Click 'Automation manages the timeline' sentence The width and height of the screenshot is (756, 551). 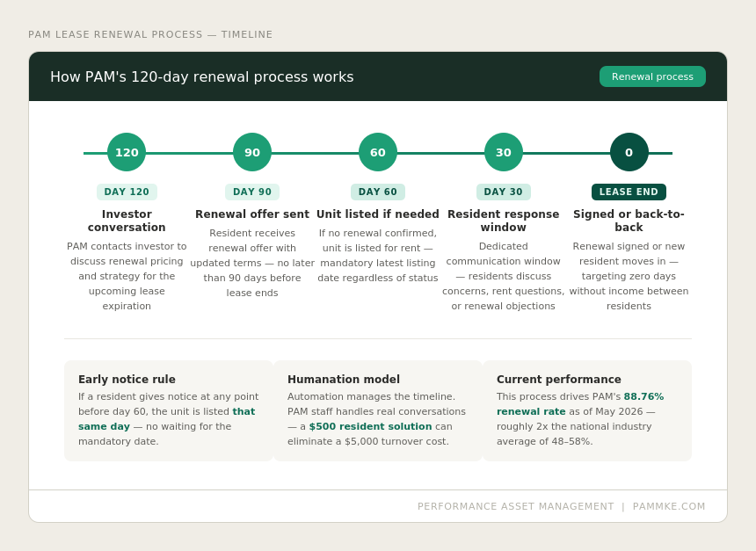(x=371, y=396)
